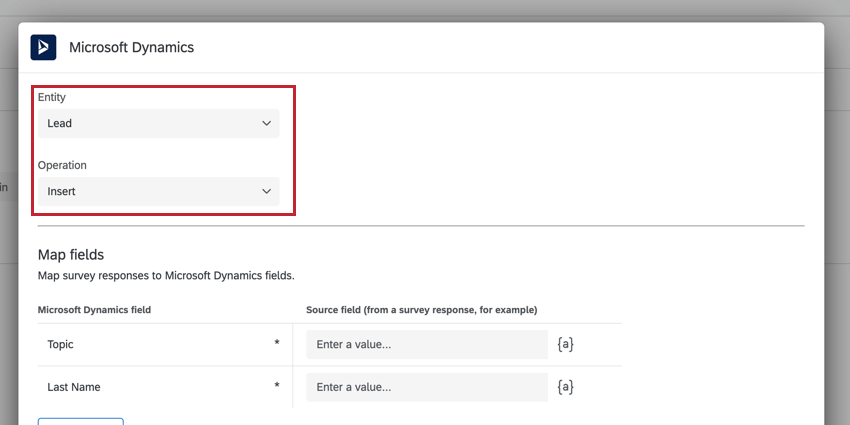The height and width of the screenshot is (425, 850).
Task: Focus the Topic source value input
Action: coord(427,344)
